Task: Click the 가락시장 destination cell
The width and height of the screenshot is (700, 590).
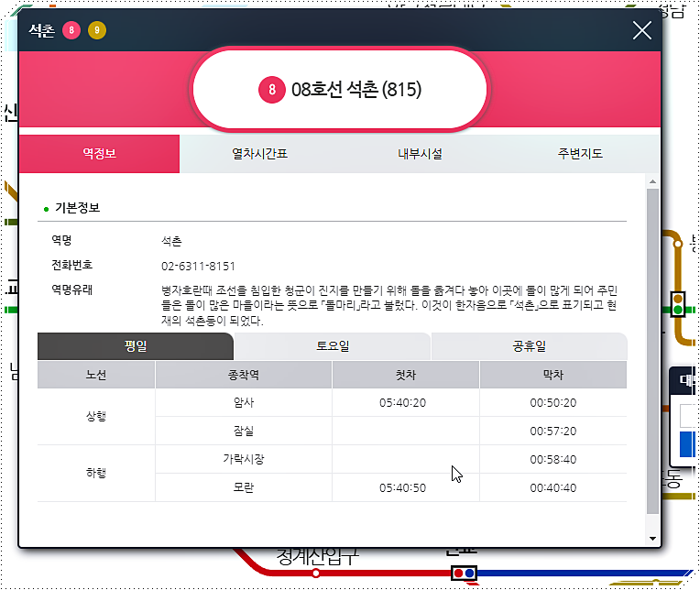Action: pos(244,459)
